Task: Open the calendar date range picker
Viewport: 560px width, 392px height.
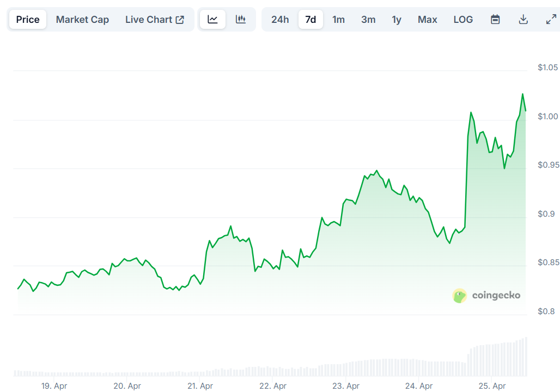Action: (495, 20)
